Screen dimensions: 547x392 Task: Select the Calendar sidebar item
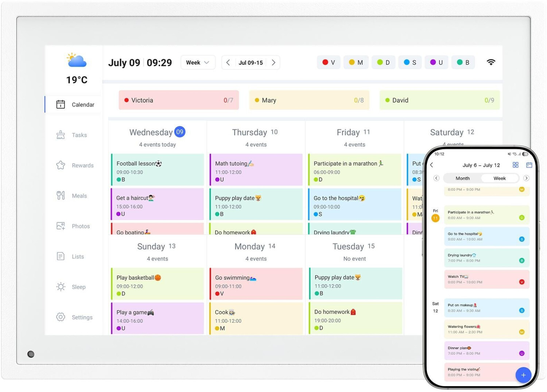[x=74, y=105]
